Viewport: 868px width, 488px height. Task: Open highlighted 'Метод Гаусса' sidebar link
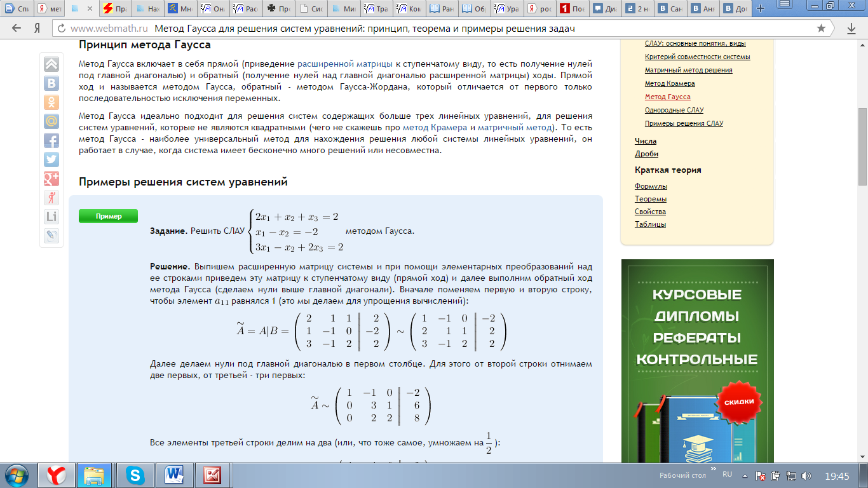(x=667, y=97)
